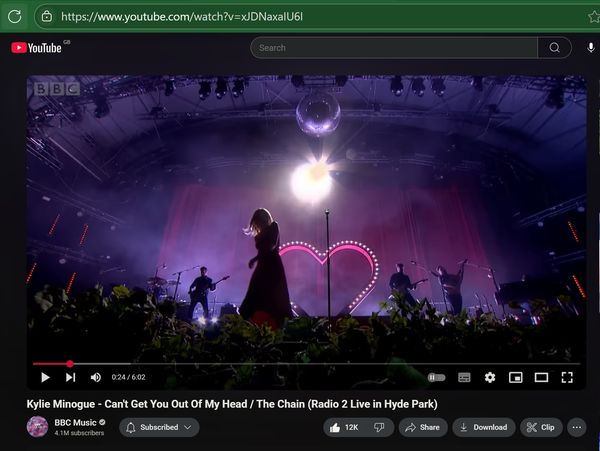Open site information lock icon

[47, 16]
